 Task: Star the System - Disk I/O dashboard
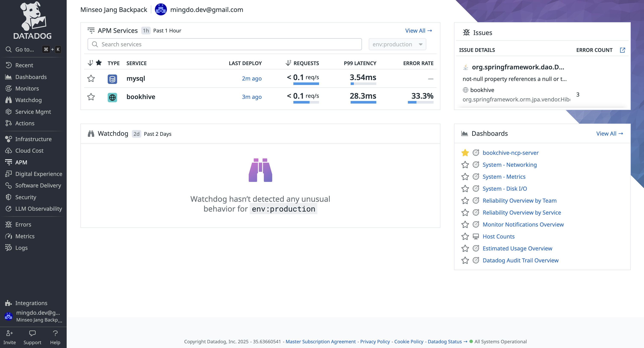[465, 189]
